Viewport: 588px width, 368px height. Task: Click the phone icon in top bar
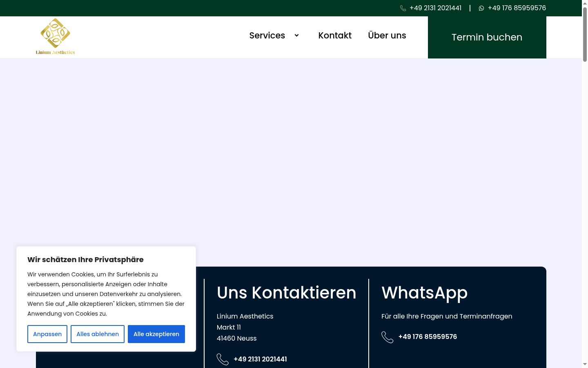click(403, 8)
